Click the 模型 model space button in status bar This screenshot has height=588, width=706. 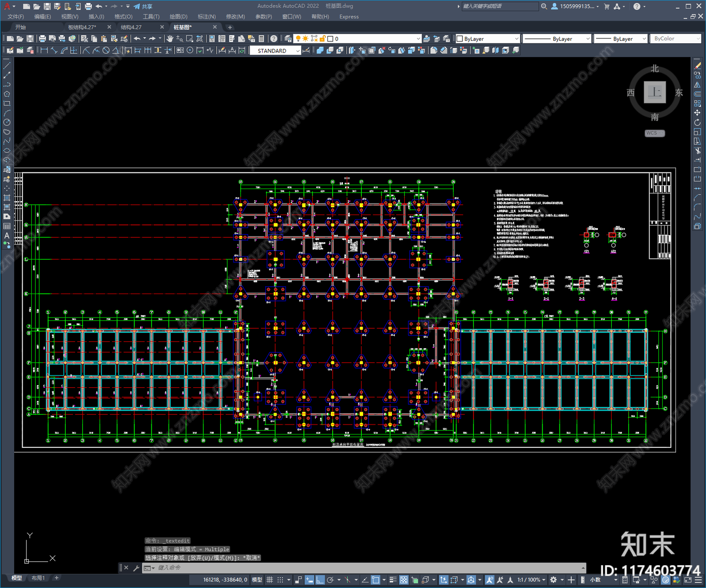[x=257, y=580]
